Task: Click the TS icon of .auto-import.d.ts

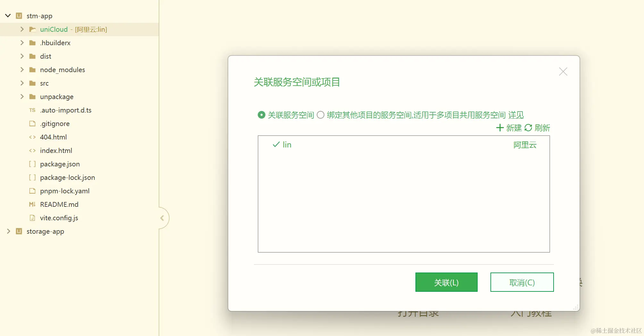Action: (32, 110)
